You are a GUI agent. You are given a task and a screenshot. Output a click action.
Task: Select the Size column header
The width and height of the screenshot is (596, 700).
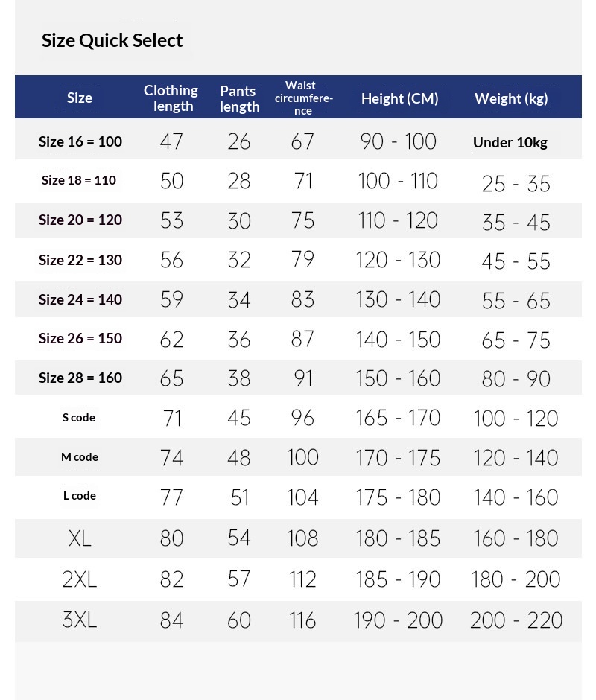[x=80, y=98]
